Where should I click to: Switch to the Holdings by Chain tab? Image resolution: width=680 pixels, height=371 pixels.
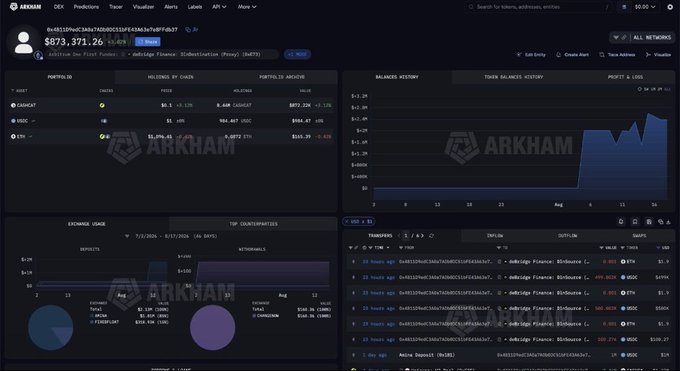point(170,77)
